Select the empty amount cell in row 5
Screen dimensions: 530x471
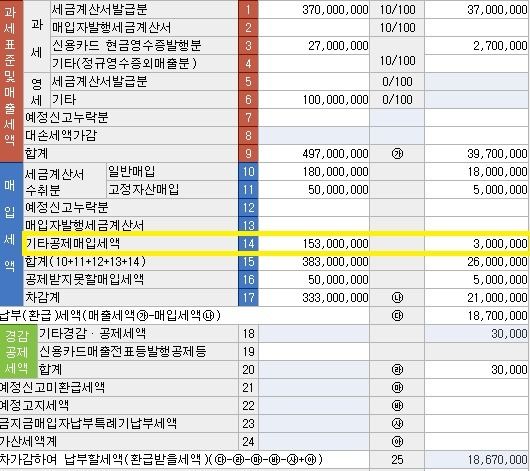[314, 81]
